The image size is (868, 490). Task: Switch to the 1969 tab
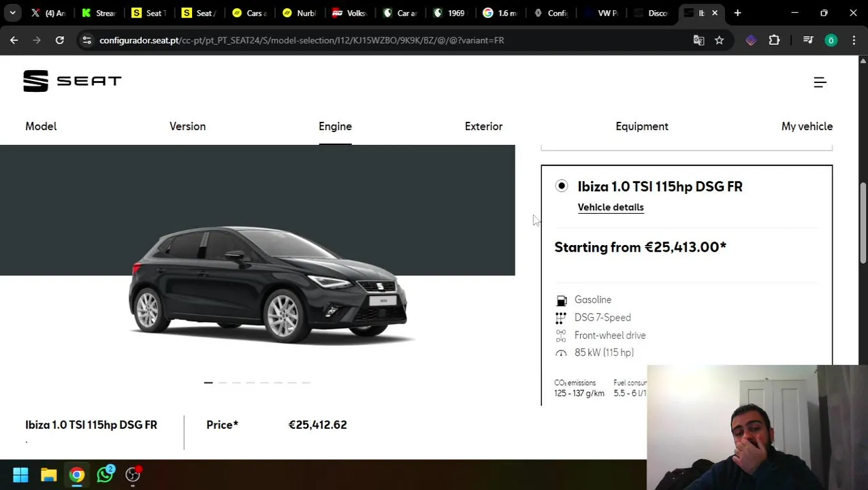click(x=451, y=13)
